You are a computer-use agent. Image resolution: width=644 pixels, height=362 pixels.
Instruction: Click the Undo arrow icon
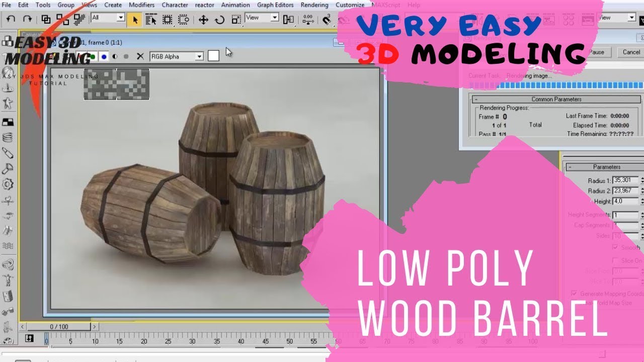(11, 19)
